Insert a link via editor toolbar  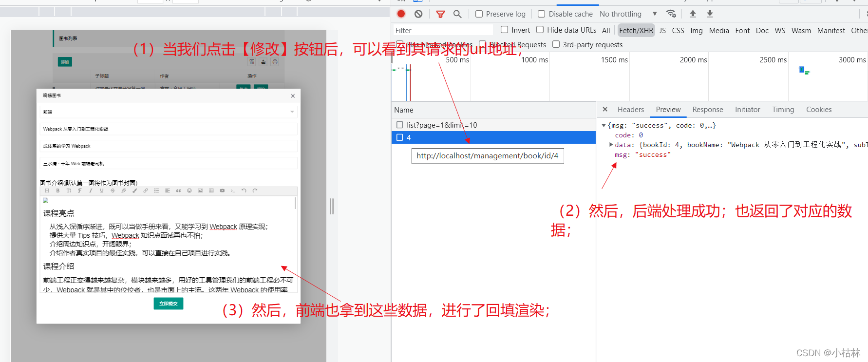point(146,191)
